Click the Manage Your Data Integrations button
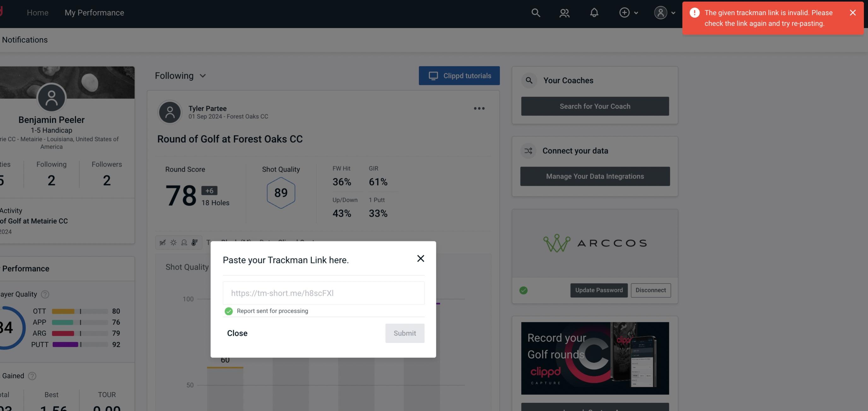 pyautogui.click(x=595, y=176)
